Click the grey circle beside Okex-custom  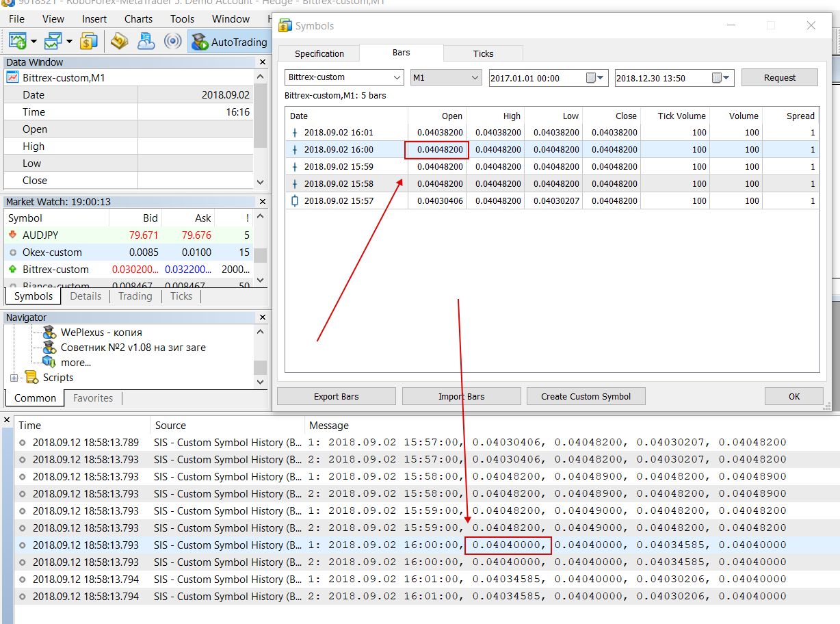click(12, 252)
